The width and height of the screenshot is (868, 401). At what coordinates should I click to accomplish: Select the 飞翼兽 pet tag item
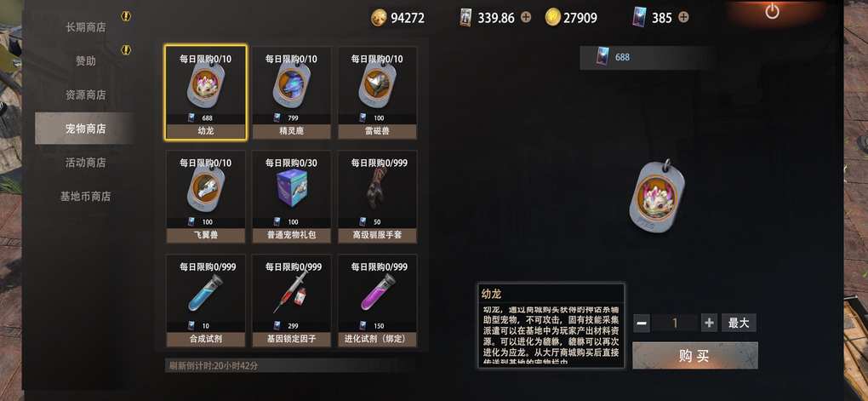pyautogui.click(x=206, y=197)
